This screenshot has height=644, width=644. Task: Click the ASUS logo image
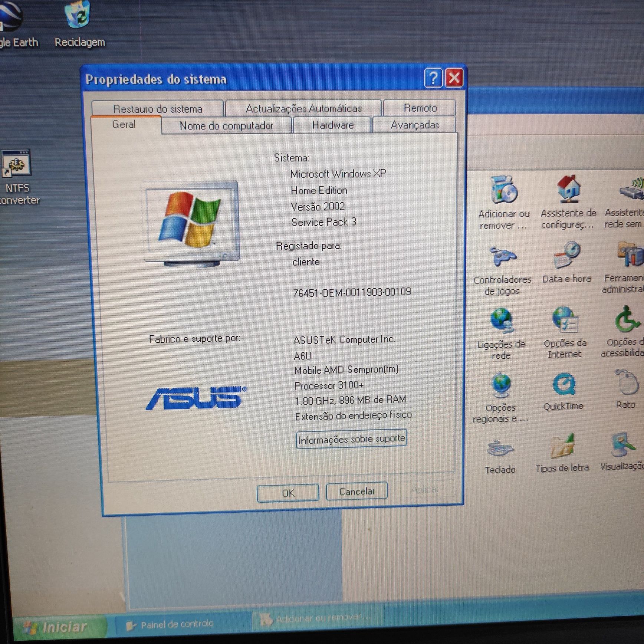pyautogui.click(x=197, y=398)
